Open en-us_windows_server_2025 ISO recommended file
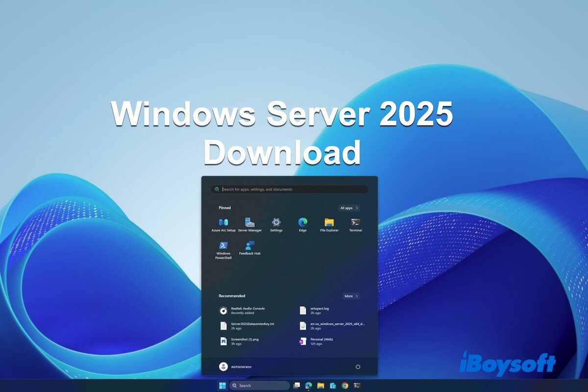 pyautogui.click(x=332, y=326)
